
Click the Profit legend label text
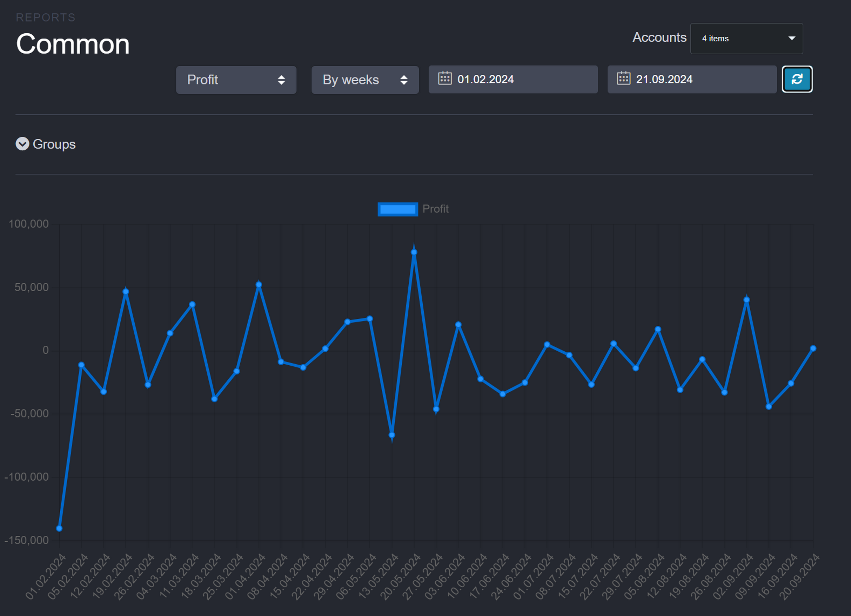pyautogui.click(x=435, y=209)
